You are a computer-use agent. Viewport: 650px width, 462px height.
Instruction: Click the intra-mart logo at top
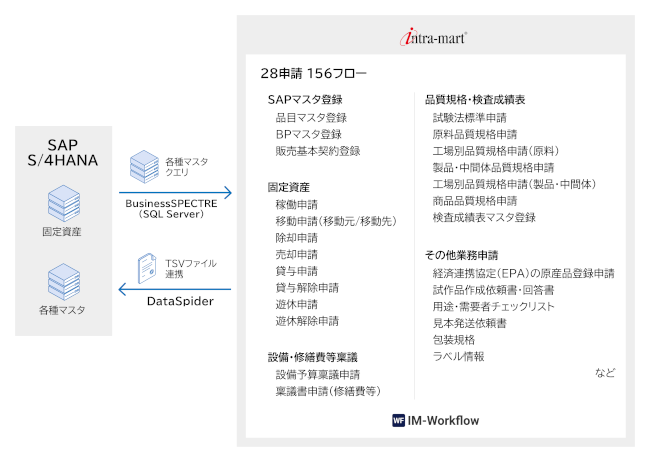pos(431,39)
